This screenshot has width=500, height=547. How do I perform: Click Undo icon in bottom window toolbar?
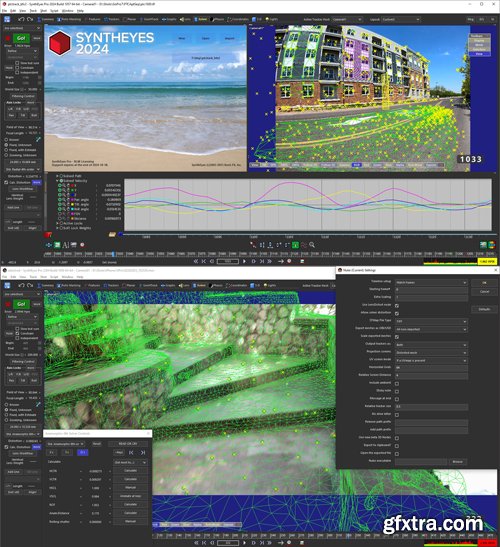[x=22, y=285]
